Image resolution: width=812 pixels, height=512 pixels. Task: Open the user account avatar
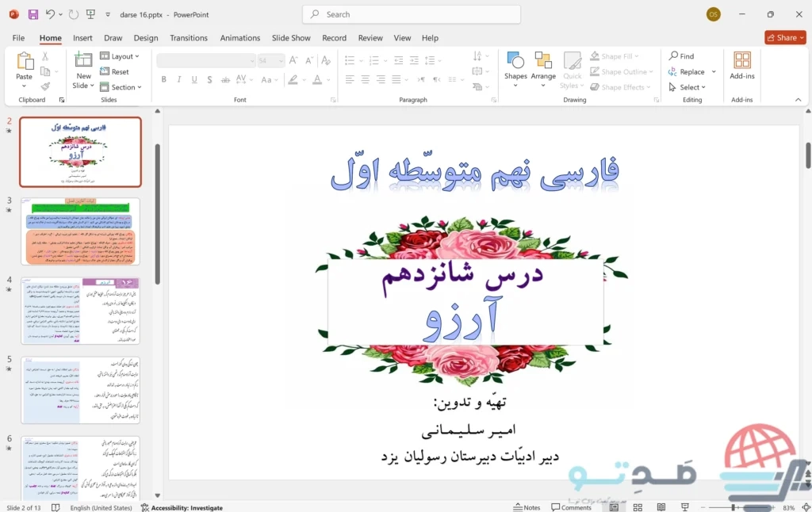[x=713, y=14]
